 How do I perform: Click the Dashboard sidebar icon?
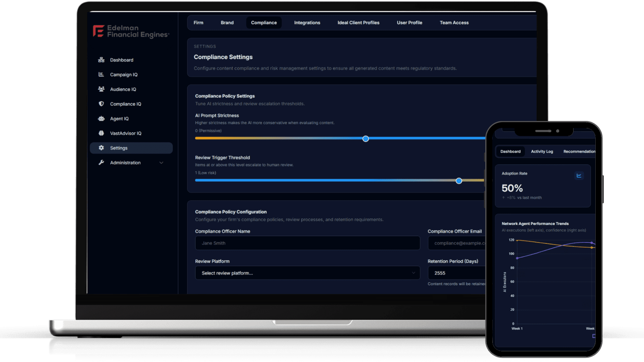[x=101, y=60]
